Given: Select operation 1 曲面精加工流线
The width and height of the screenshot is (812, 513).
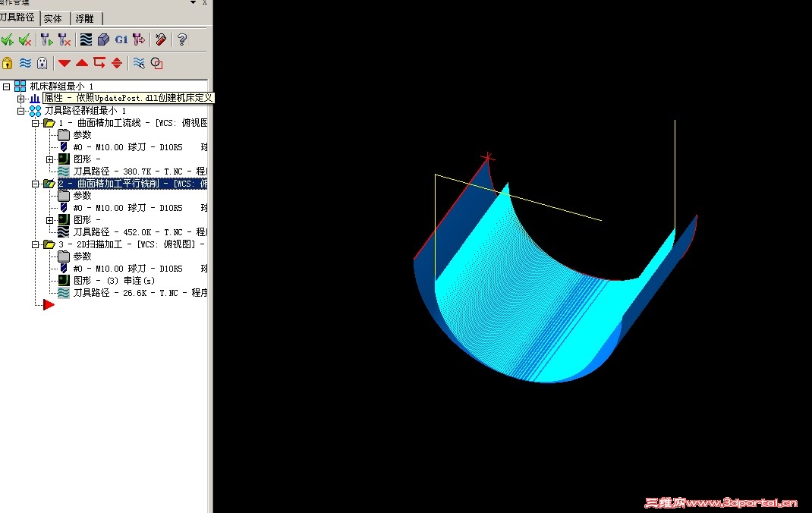Looking at the screenshot, I should tap(133, 123).
